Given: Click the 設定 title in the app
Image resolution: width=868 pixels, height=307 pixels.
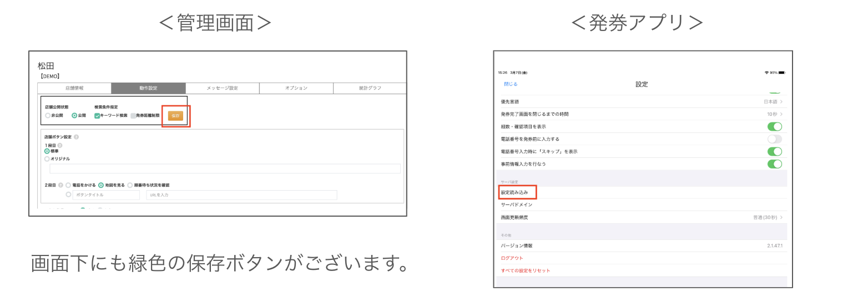Looking at the screenshot, I should coord(642,84).
